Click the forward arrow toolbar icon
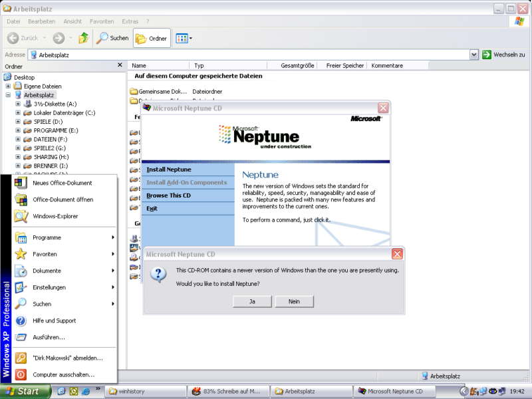 pyautogui.click(x=59, y=38)
